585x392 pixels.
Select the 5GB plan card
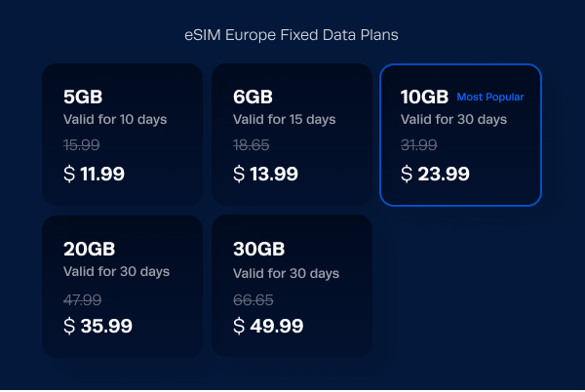[x=123, y=135]
